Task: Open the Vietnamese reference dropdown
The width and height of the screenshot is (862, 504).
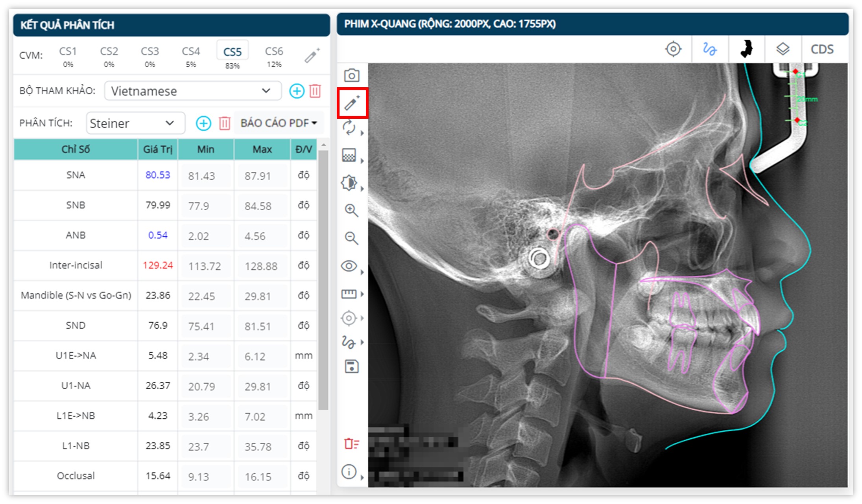Action: (x=193, y=91)
